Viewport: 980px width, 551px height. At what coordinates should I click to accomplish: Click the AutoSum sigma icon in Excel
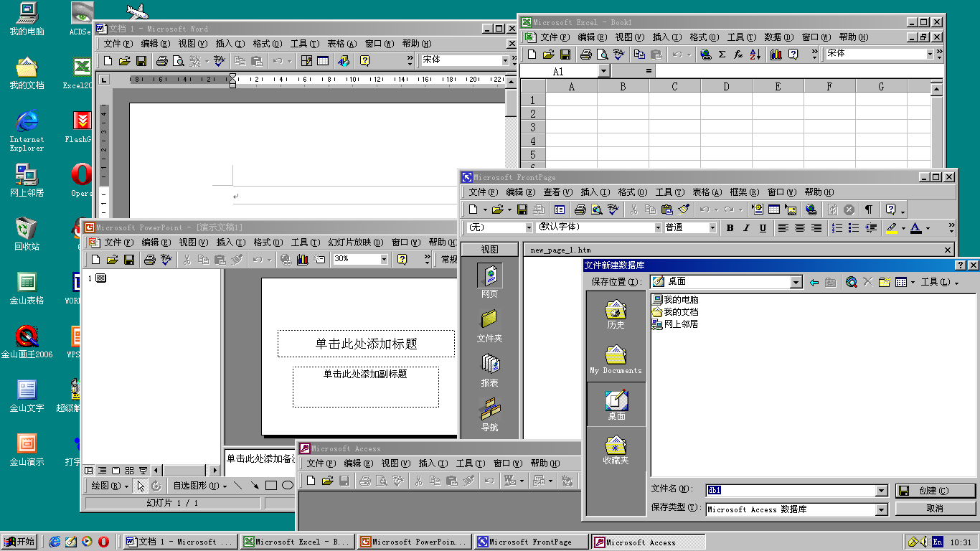coord(722,54)
